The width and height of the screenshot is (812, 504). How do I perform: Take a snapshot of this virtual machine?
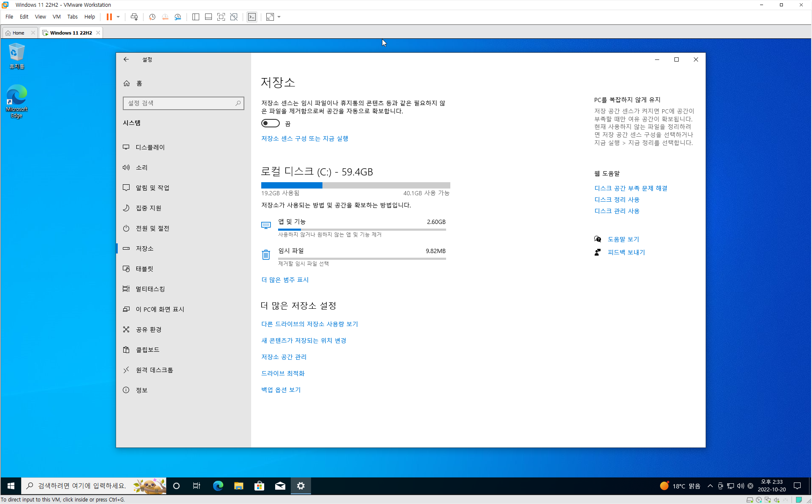[152, 17]
